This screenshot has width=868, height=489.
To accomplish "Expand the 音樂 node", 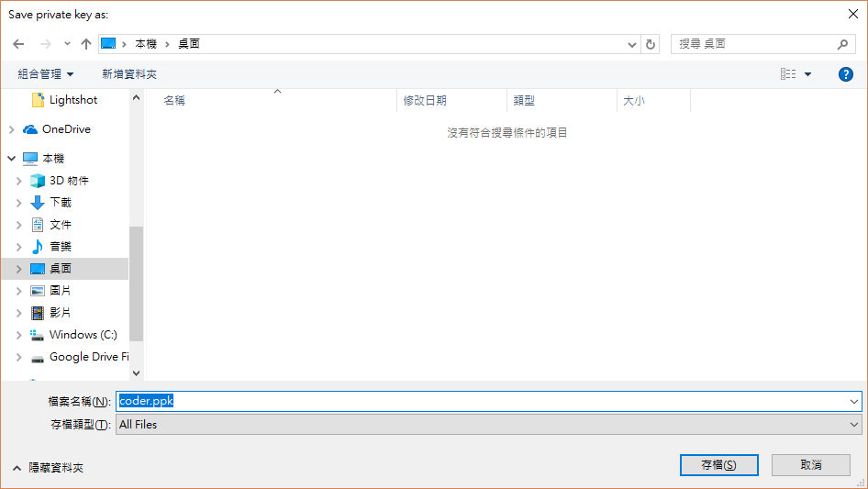I will coord(19,247).
